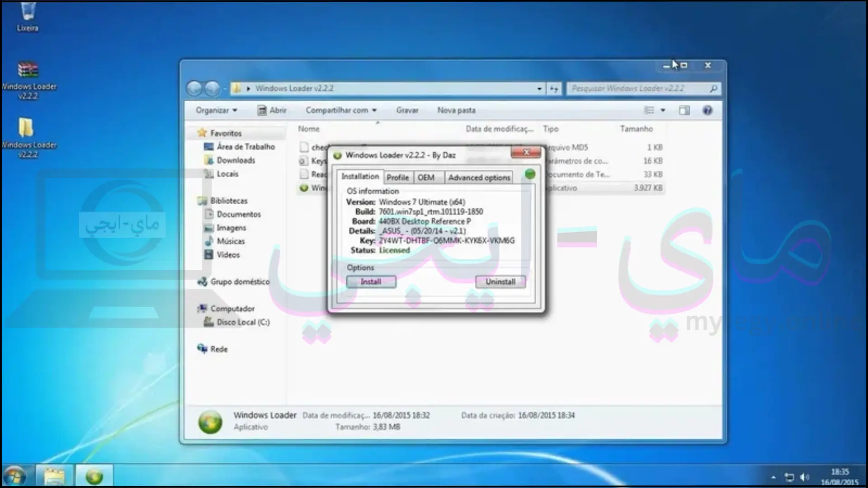Open Explorer help question mark icon
The width and height of the screenshot is (868, 488).
point(708,110)
